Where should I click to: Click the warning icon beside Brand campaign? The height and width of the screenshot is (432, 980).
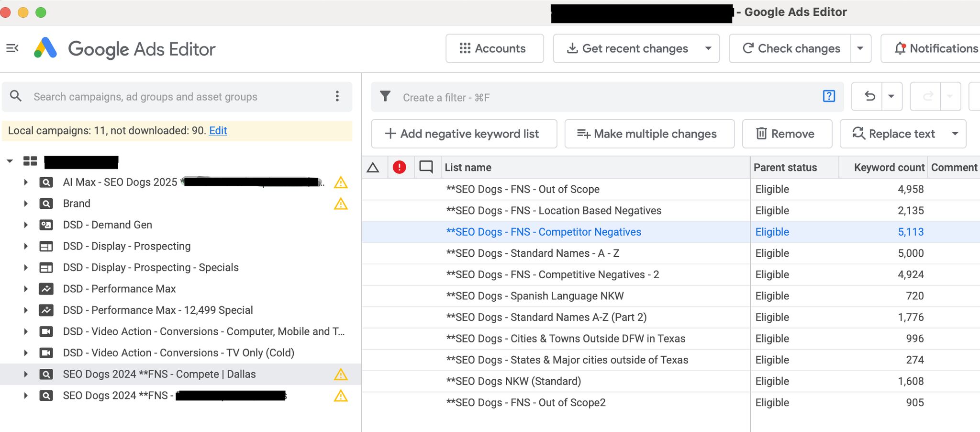click(x=341, y=204)
